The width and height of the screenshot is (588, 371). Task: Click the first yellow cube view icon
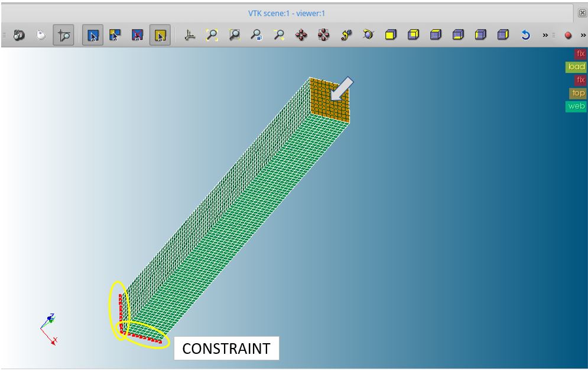391,36
